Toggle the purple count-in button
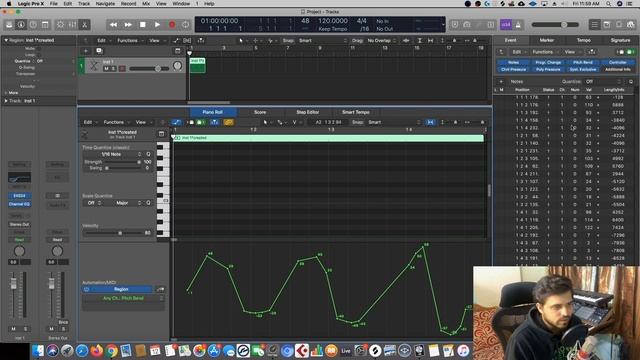The height and width of the screenshot is (360, 640). (x=506, y=25)
